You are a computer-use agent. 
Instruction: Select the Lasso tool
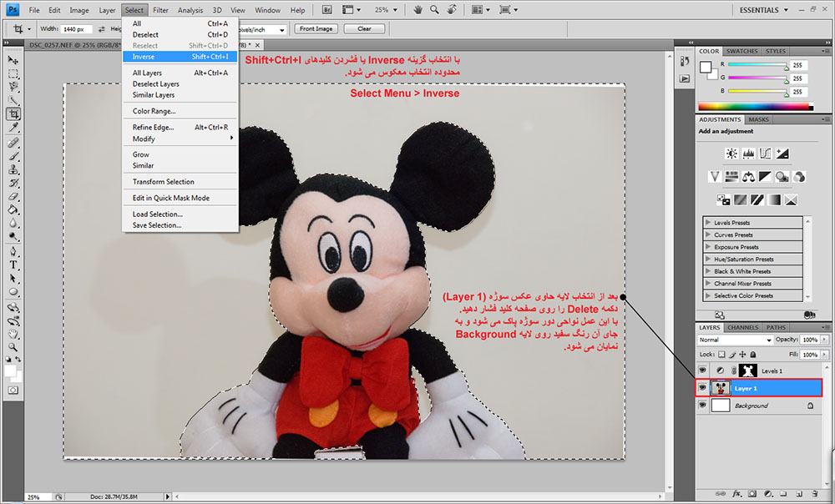(13, 87)
